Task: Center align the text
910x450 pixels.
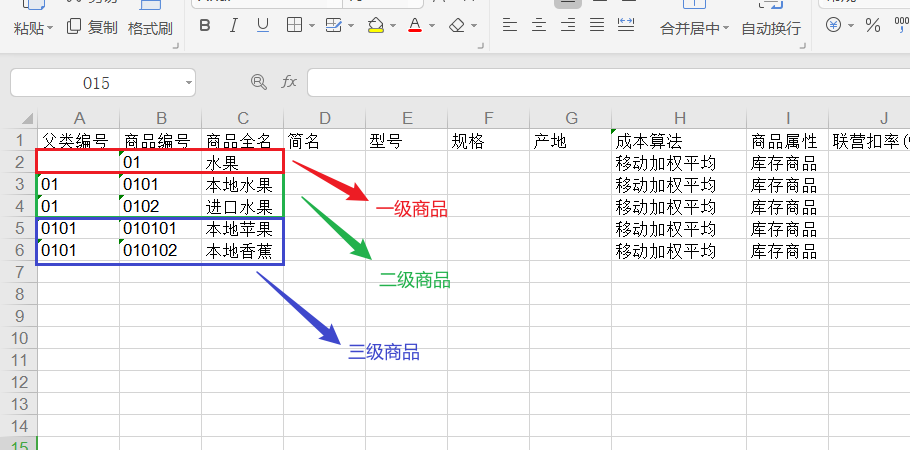Action: coord(539,25)
